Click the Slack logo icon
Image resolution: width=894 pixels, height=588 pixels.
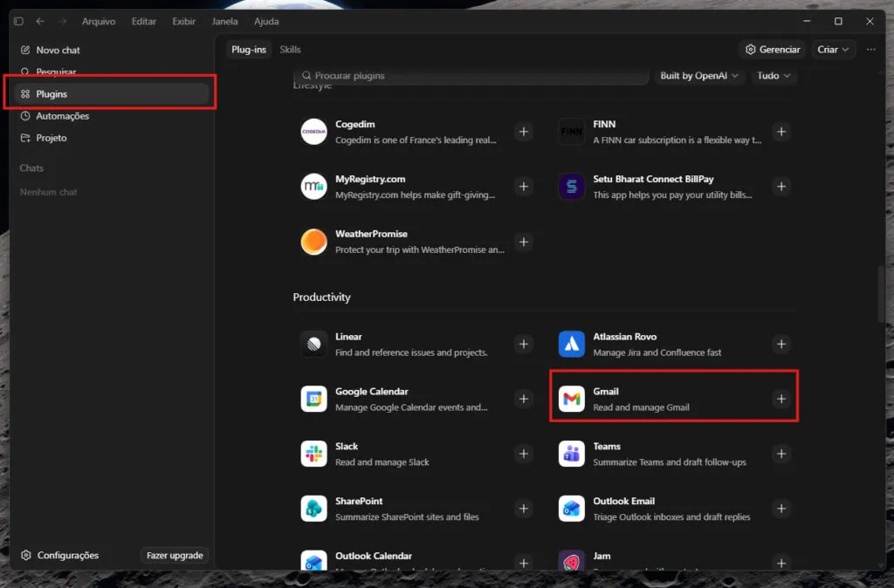313,454
